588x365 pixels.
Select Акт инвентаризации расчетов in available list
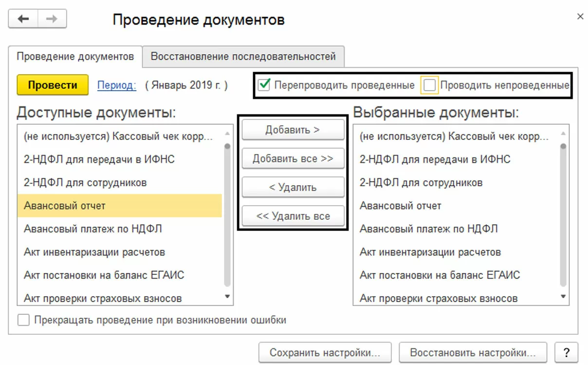(120, 252)
